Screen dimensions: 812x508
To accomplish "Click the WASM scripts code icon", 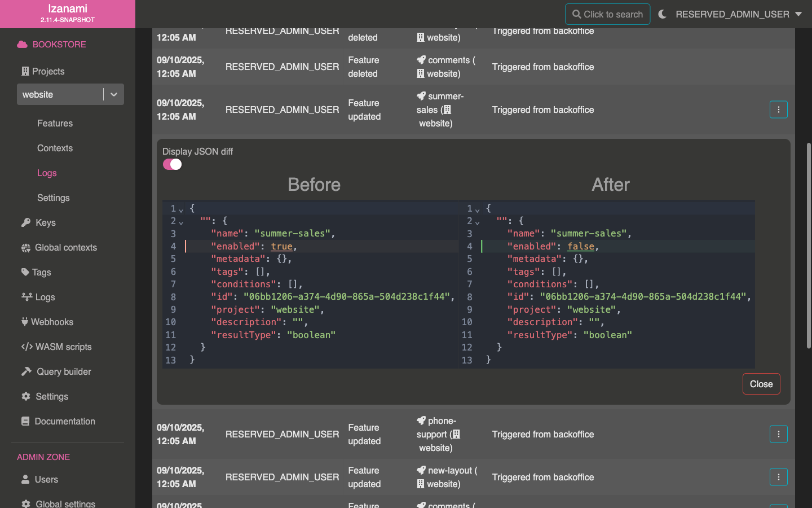I will click(27, 347).
